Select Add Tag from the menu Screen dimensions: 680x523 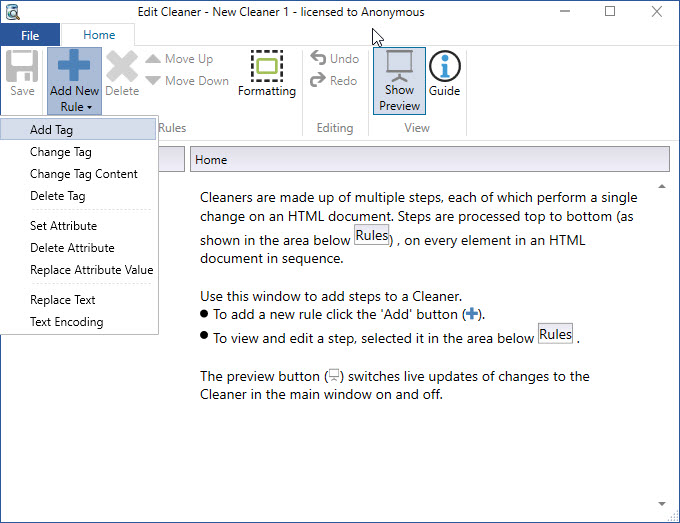coord(51,130)
